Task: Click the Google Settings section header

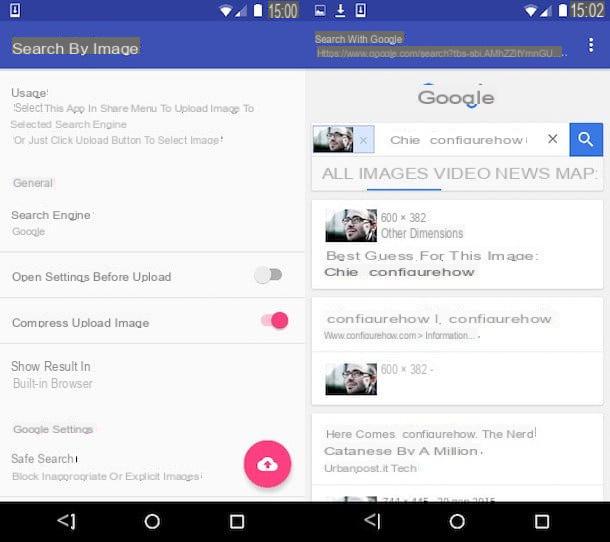Action: point(53,429)
